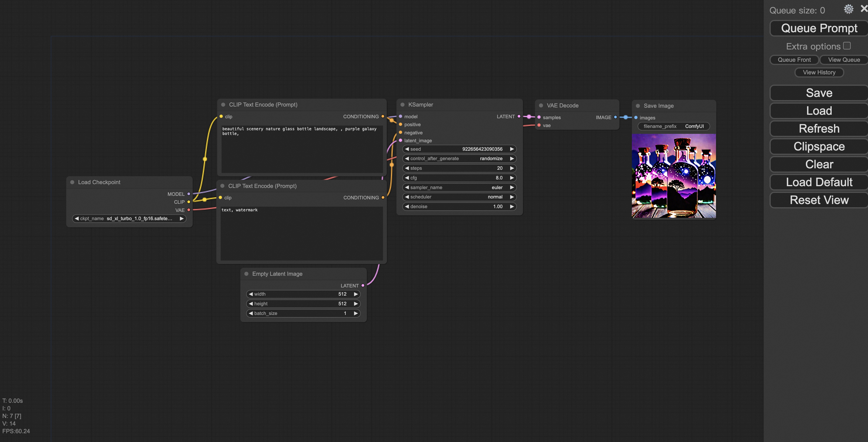Adjust the denoise slider value
This screenshot has width=868, height=442.
tap(459, 206)
